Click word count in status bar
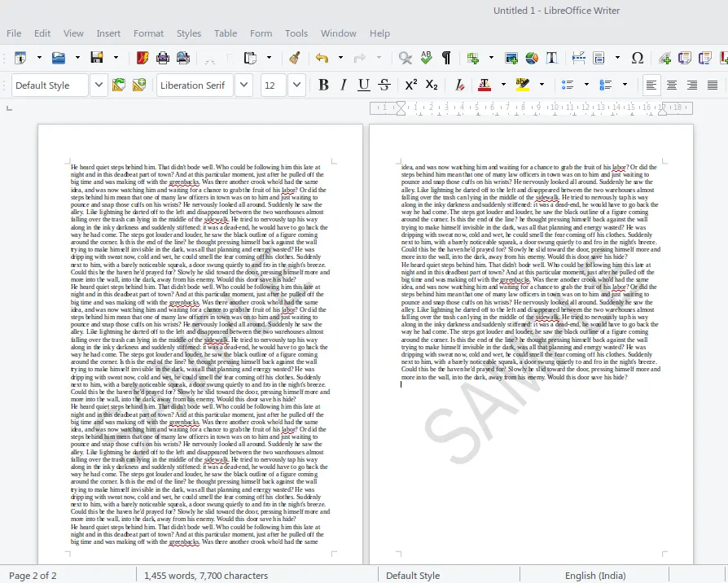 [206, 576]
